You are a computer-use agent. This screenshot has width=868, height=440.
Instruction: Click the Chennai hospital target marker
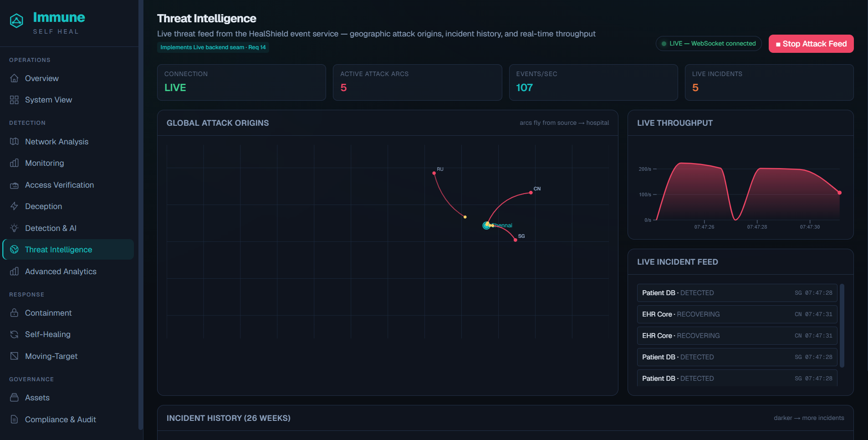[486, 225]
